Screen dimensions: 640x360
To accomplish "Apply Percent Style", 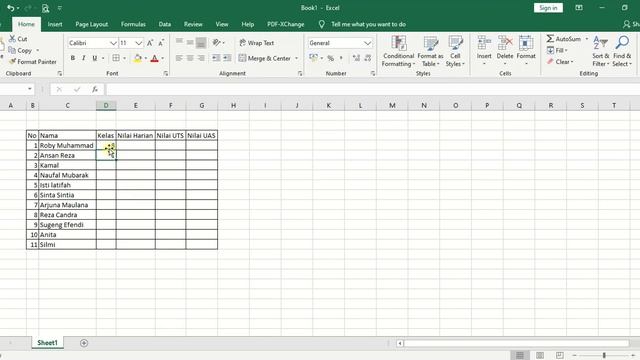I will click(331, 58).
